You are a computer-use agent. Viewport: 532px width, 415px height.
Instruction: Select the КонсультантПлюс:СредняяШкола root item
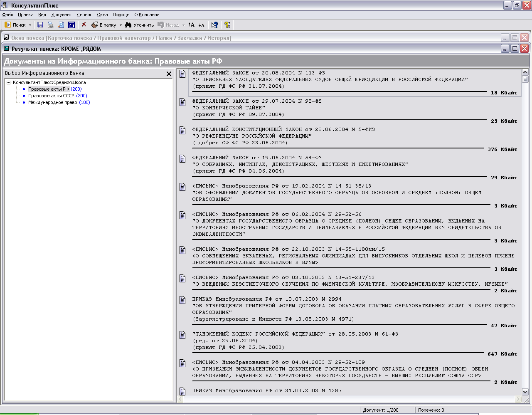[49, 82]
